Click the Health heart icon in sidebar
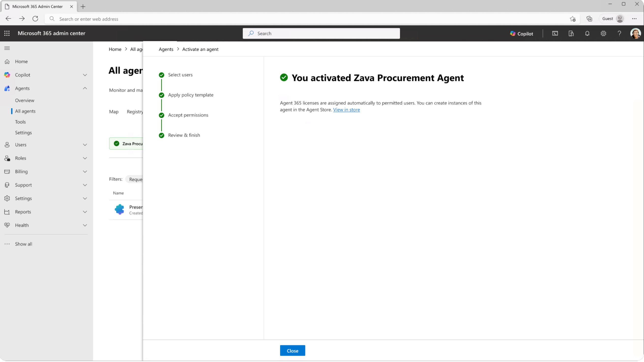The height and width of the screenshot is (362, 644). click(x=7, y=225)
